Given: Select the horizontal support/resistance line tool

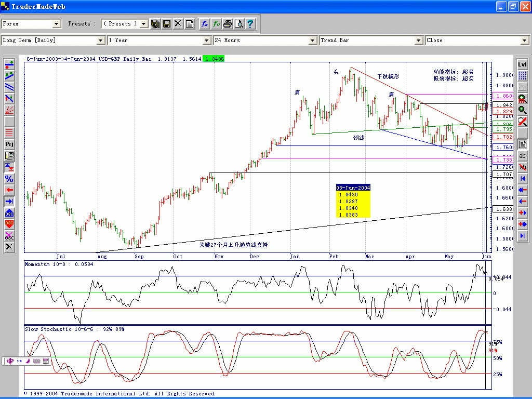Looking at the screenshot, I should 9,64.
